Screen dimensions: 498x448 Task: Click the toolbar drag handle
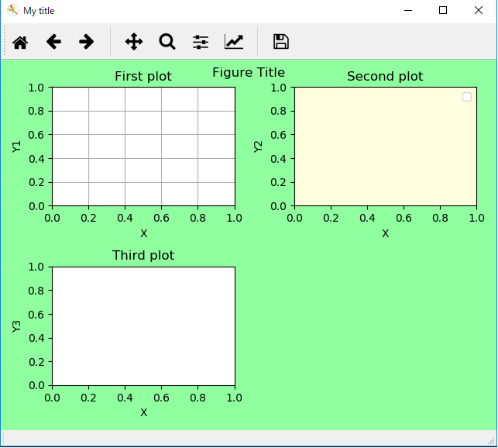click(x=5, y=41)
